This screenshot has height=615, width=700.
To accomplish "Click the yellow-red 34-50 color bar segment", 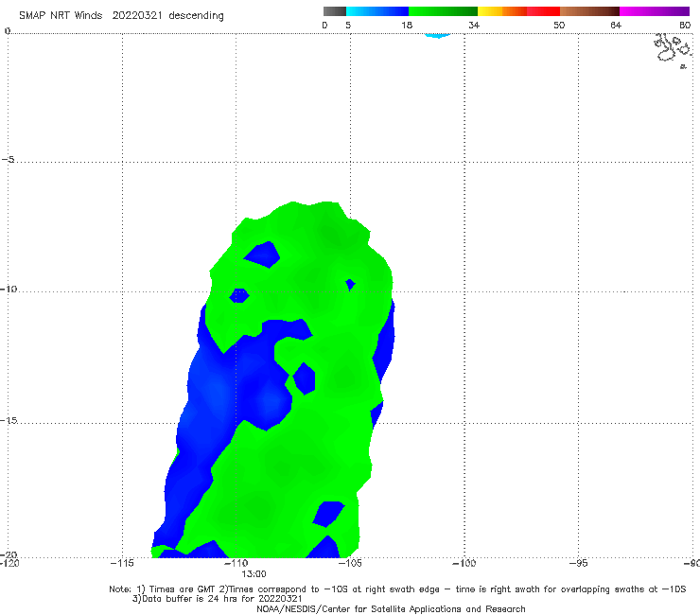I will click(x=518, y=11).
